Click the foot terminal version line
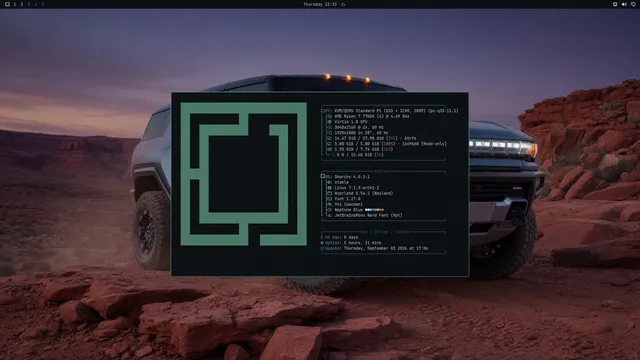 347,199
